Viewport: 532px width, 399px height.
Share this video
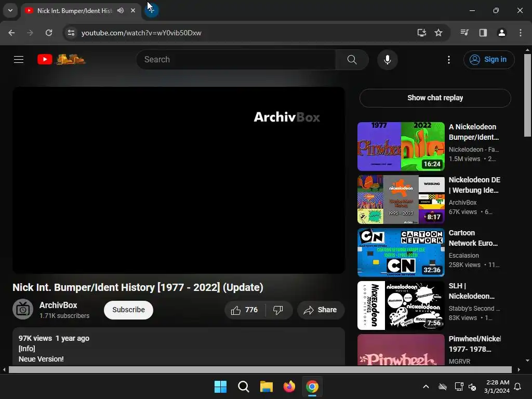pos(321,310)
